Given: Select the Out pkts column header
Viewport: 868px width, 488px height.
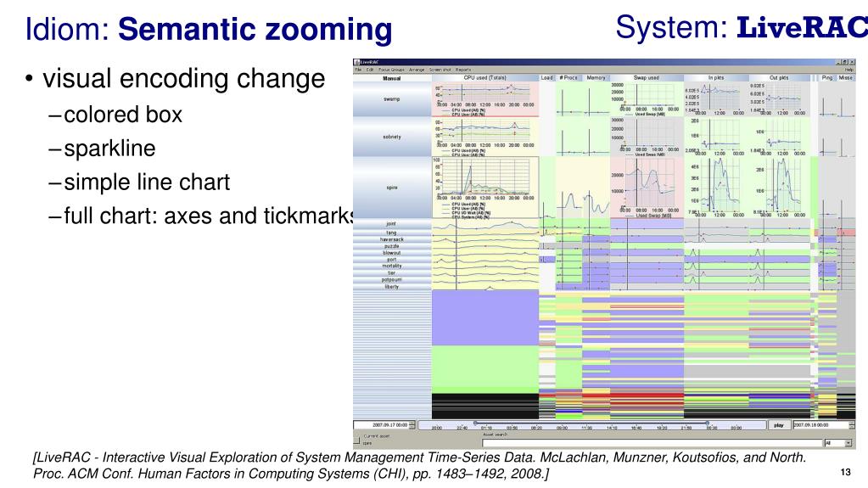Looking at the screenshot, I should click(x=779, y=77).
